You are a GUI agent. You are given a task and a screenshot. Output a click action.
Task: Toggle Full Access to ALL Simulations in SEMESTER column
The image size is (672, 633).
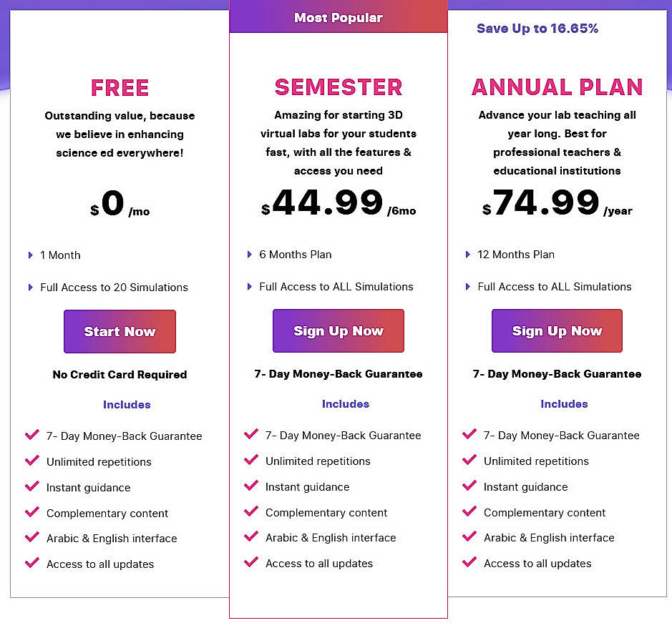[250, 287]
